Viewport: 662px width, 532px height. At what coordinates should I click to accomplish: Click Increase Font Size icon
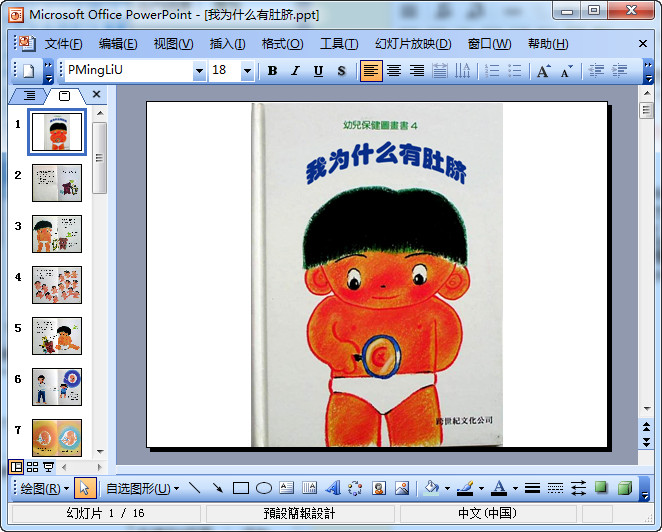coord(544,71)
